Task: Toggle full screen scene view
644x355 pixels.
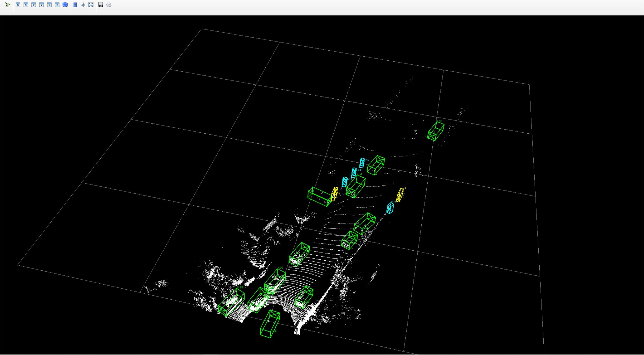Action: (x=91, y=5)
